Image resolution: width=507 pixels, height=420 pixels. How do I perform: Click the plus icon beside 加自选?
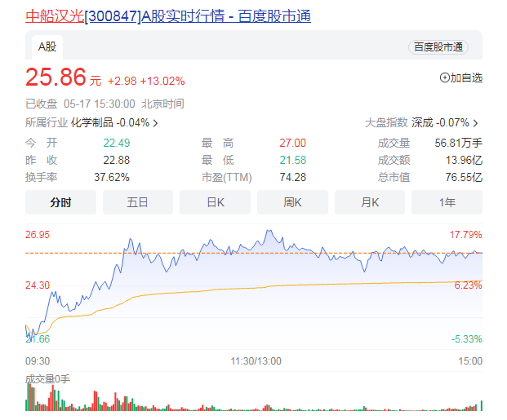445,78
